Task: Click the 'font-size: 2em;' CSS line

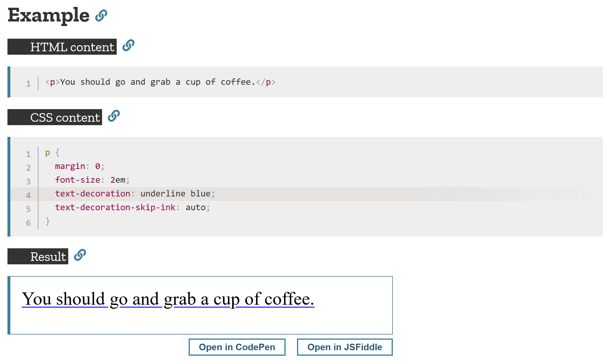Action: click(x=92, y=180)
